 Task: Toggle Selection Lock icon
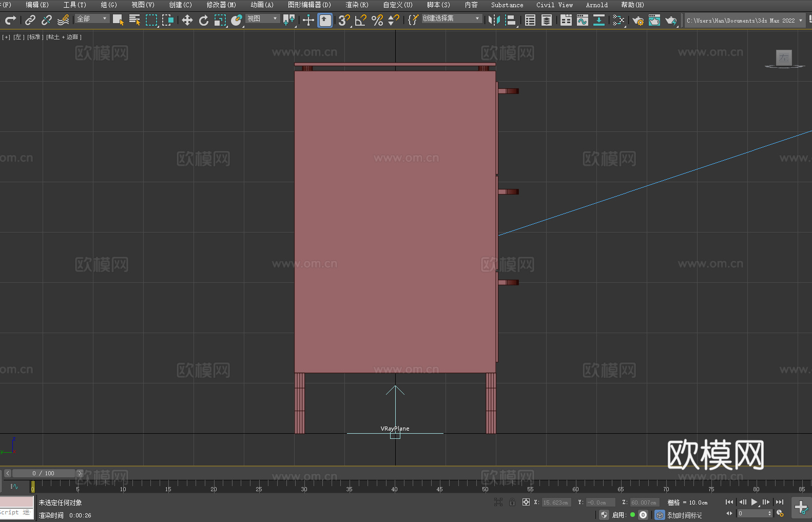coord(512,502)
